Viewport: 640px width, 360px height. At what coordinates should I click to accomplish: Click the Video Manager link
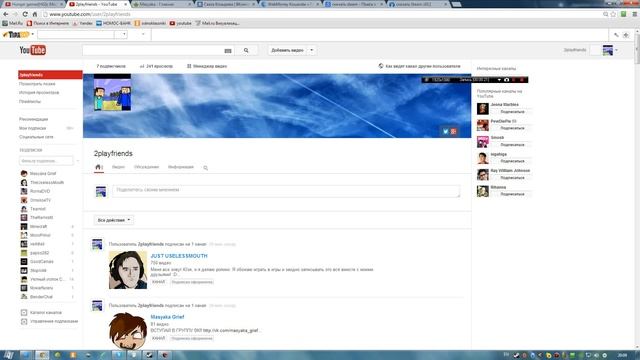coord(210,66)
